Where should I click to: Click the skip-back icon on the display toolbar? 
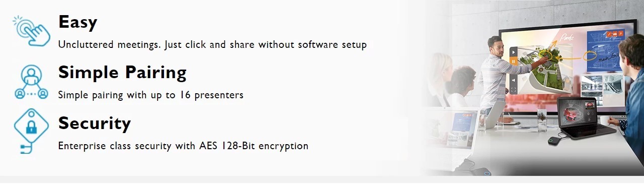514,80
